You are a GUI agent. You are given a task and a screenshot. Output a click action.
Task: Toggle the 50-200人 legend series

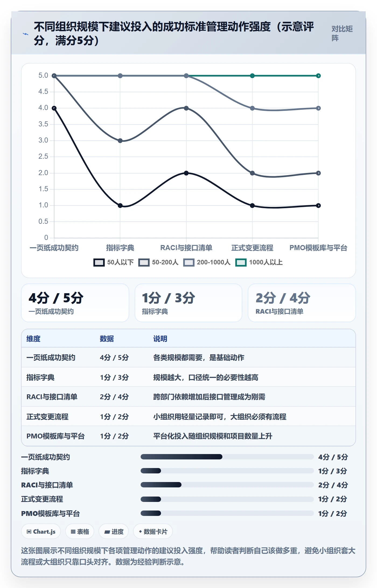[x=158, y=262]
